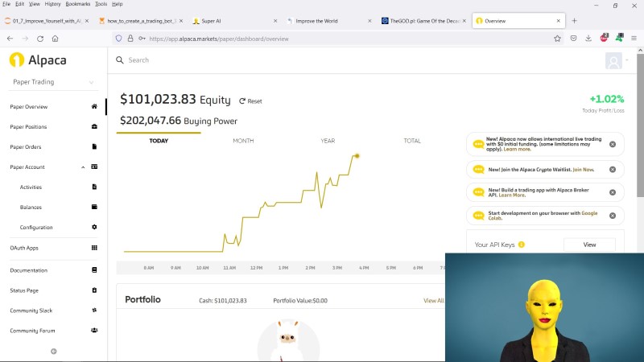This screenshot has width=644, height=362.
Task: Open View All portfolio link
Action: point(434,300)
